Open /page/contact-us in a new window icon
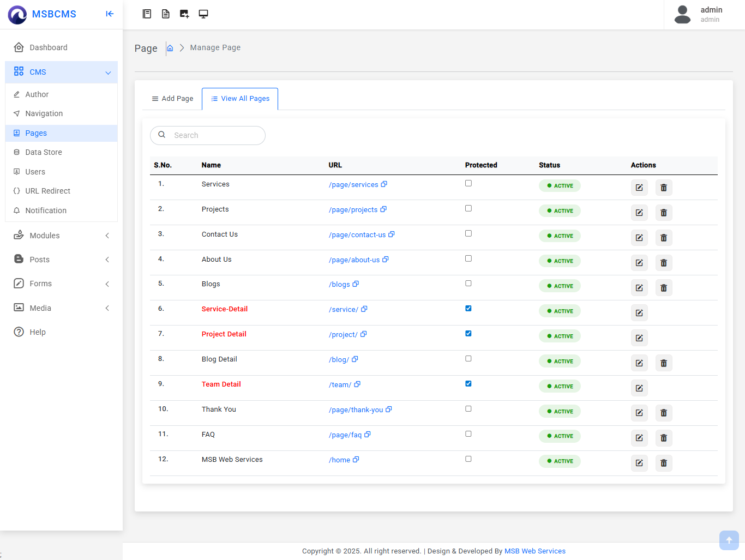The image size is (745, 560). click(x=392, y=234)
